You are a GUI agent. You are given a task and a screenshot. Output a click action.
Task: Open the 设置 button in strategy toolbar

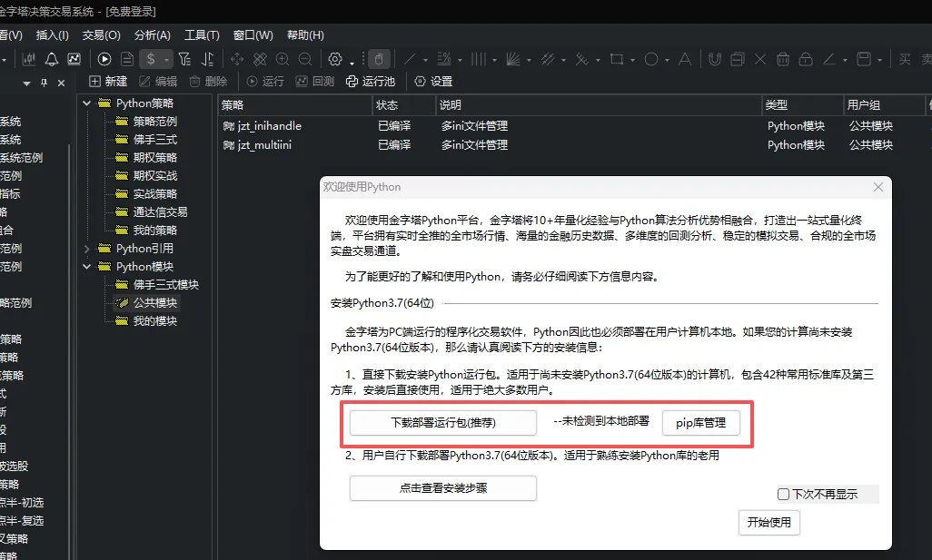pos(433,82)
